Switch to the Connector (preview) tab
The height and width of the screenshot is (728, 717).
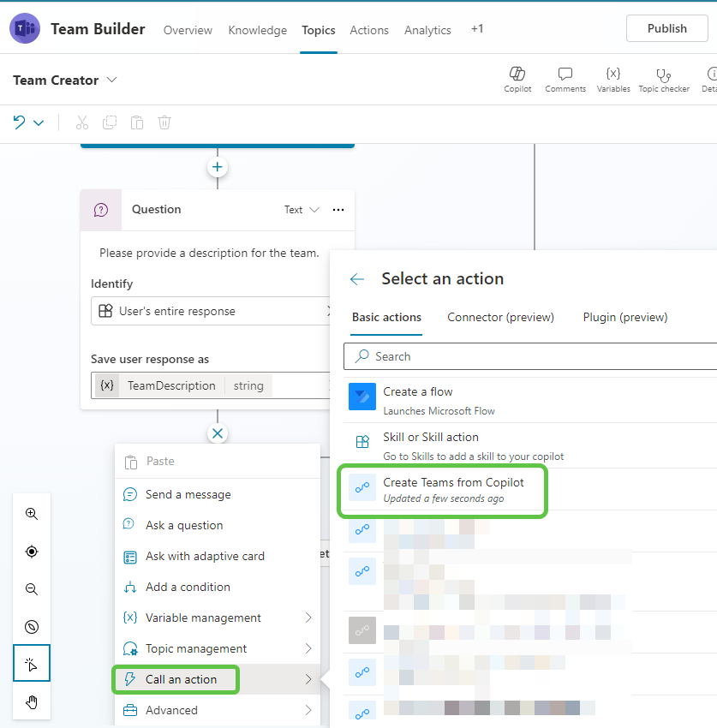coord(500,317)
